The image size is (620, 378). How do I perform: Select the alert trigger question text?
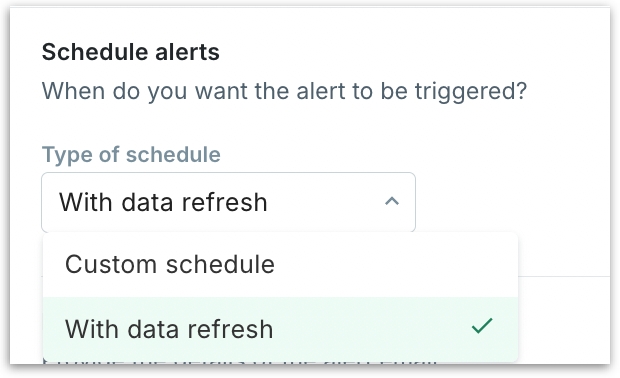[x=284, y=91]
